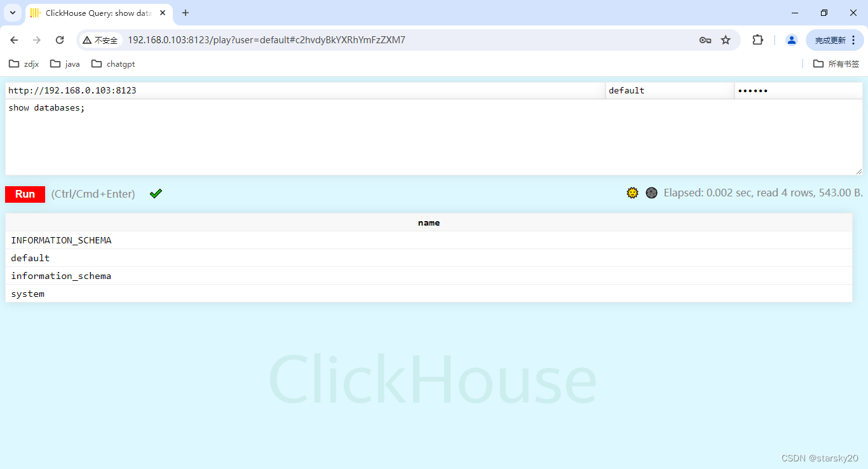Go forward to the next page
The width and height of the screenshot is (868, 469).
[37, 40]
